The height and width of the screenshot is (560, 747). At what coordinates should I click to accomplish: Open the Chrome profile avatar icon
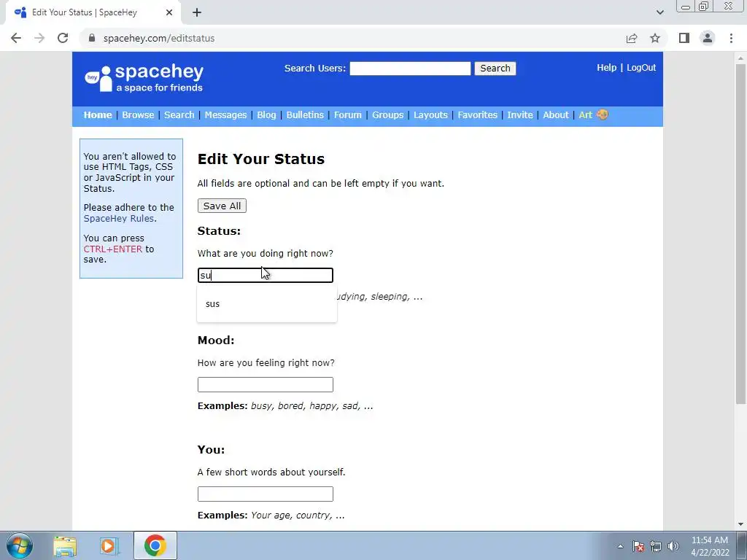click(708, 38)
